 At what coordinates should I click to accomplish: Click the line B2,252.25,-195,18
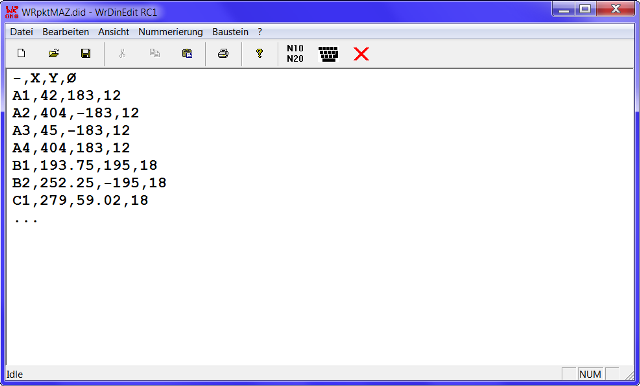89,183
